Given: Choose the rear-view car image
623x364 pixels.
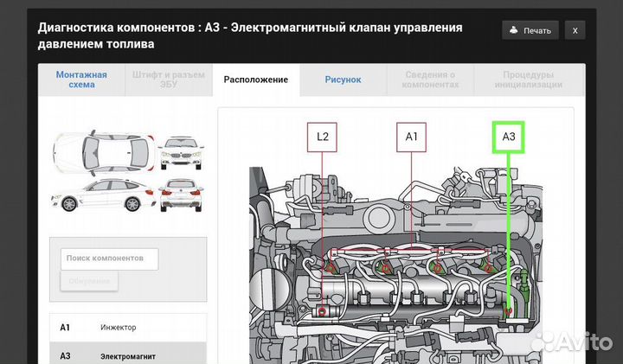Looking at the screenshot, I should [181, 195].
